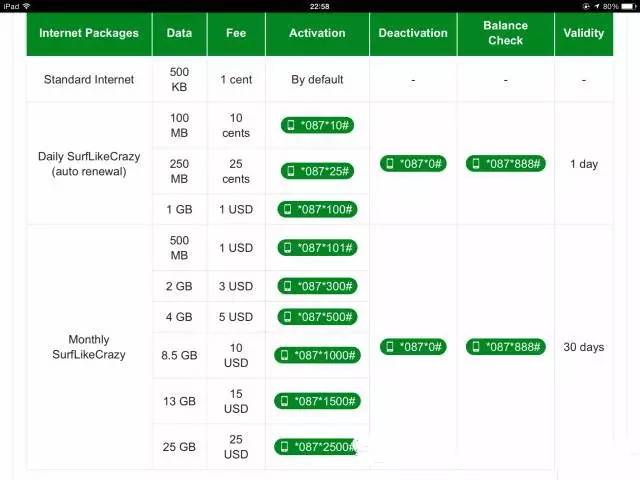
Task: Tap the phone icon on *087*25# code
Action: point(291,171)
